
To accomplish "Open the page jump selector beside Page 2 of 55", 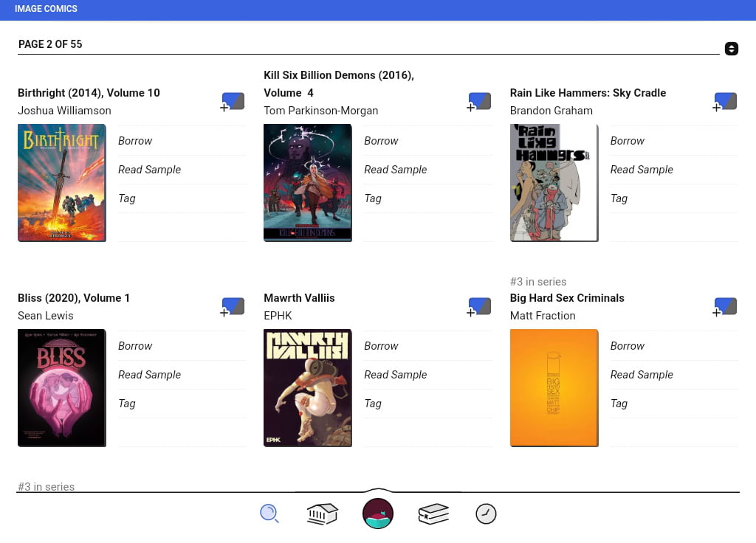I will pyautogui.click(x=732, y=49).
